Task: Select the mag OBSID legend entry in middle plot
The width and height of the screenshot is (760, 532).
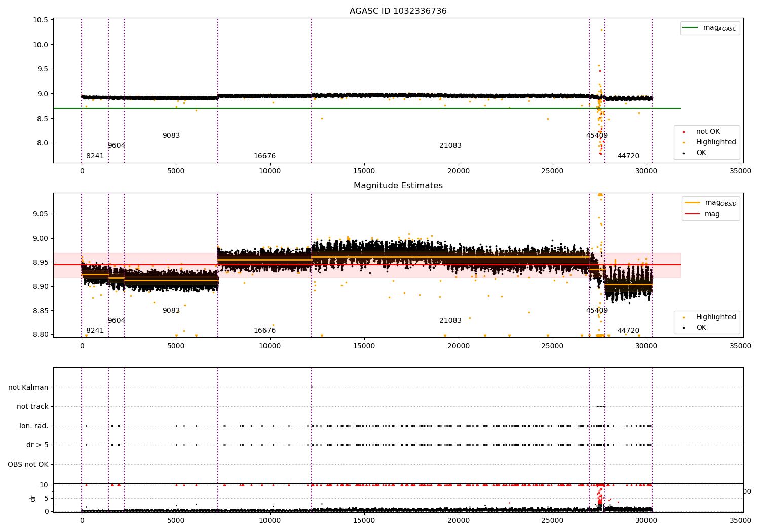Action: pos(710,203)
